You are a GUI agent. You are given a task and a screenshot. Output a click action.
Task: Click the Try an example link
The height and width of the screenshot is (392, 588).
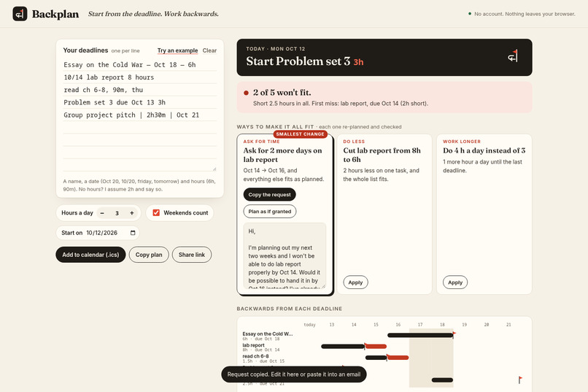[177, 50]
